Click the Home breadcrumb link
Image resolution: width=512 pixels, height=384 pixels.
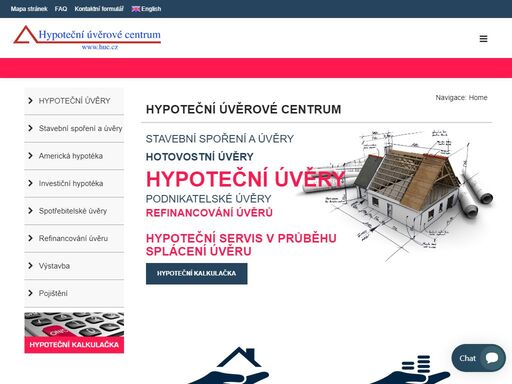coord(478,98)
